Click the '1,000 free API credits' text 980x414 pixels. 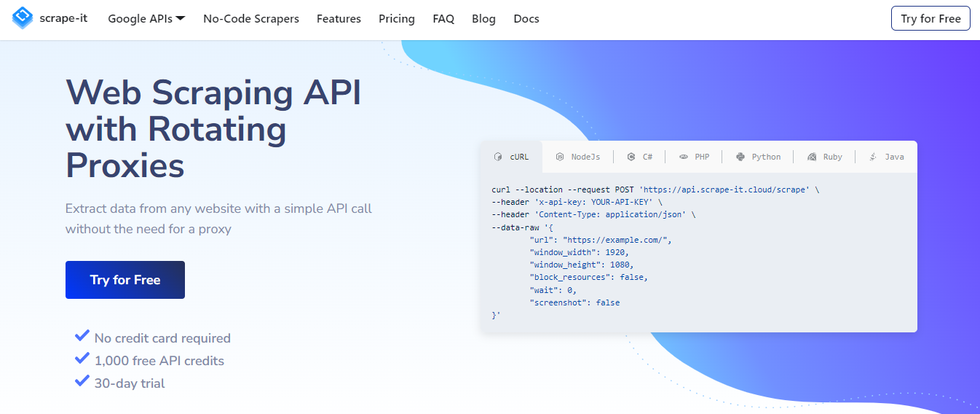pyautogui.click(x=159, y=361)
